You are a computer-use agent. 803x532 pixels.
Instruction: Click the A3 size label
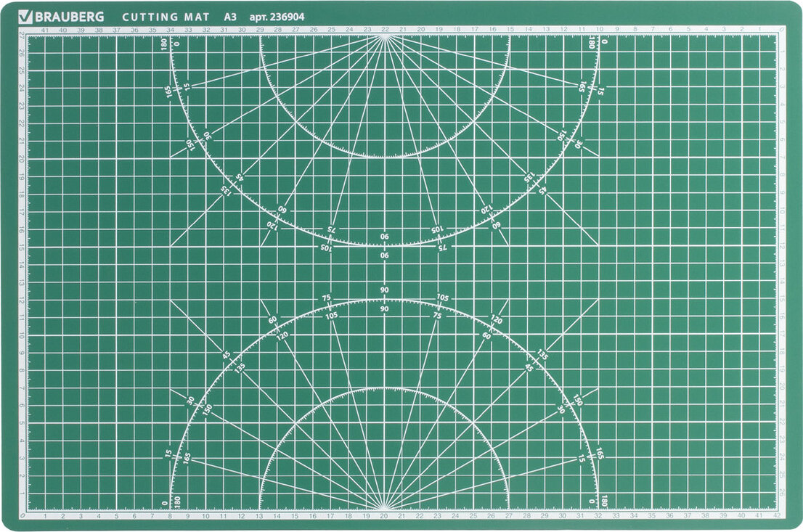[230, 16]
